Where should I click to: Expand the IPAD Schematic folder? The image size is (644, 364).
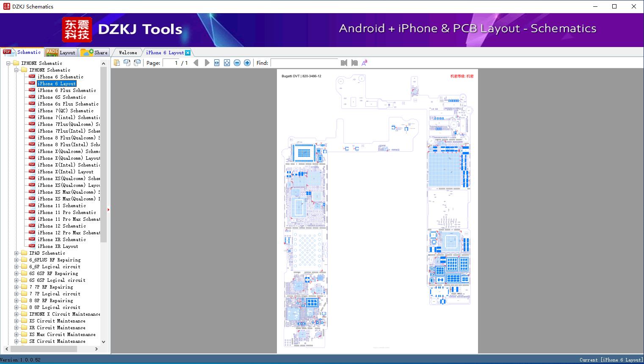click(x=17, y=253)
